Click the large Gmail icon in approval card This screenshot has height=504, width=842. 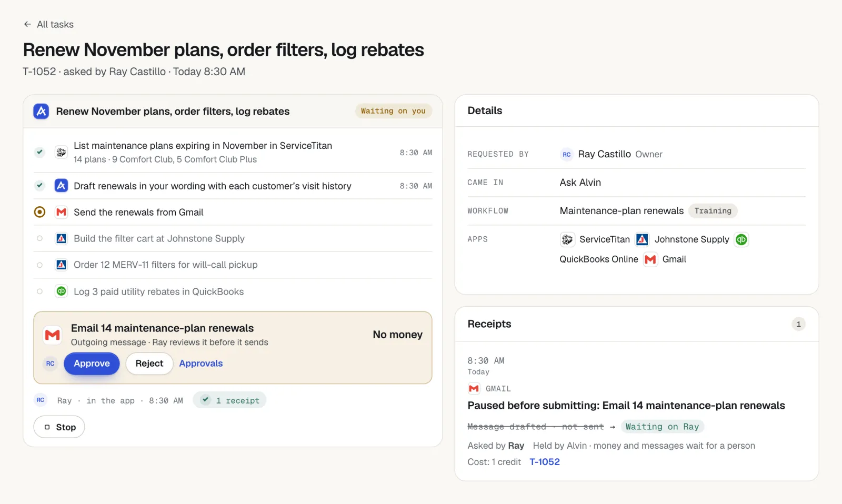click(x=52, y=335)
